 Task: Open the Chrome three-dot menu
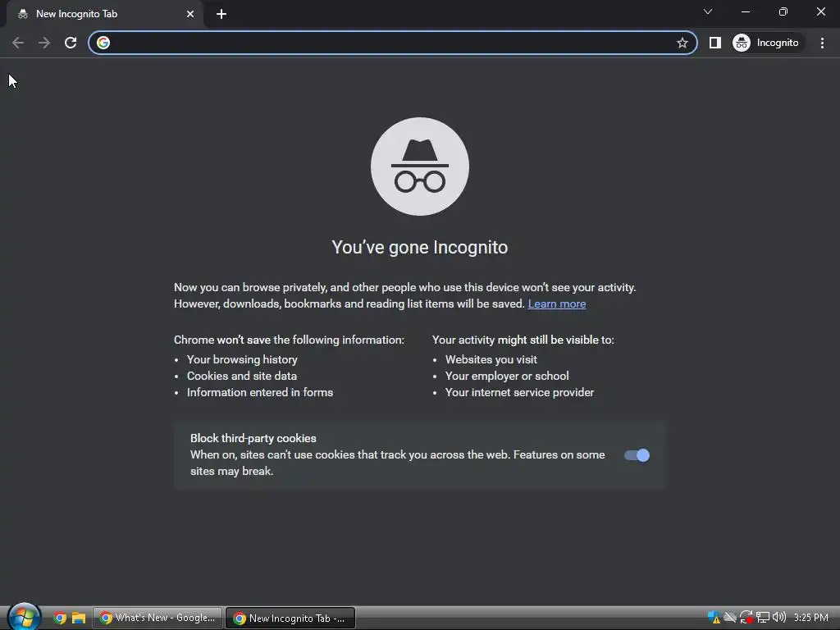coord(822,43)
